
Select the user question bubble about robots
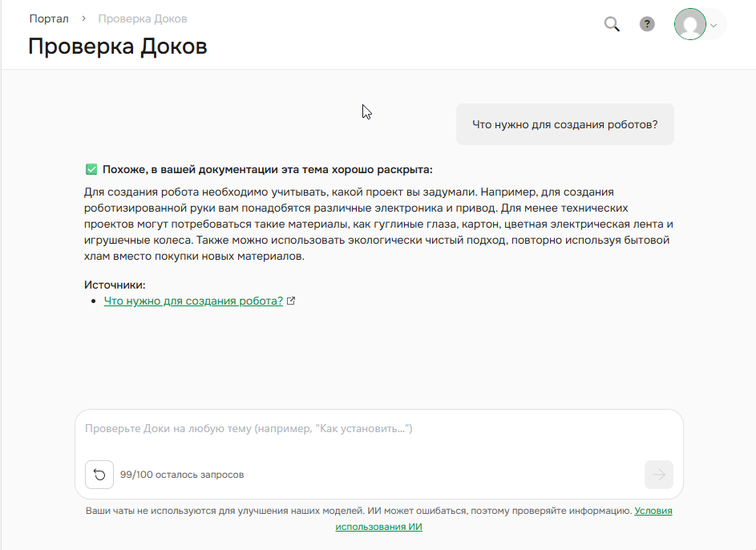tap(564, 123)
